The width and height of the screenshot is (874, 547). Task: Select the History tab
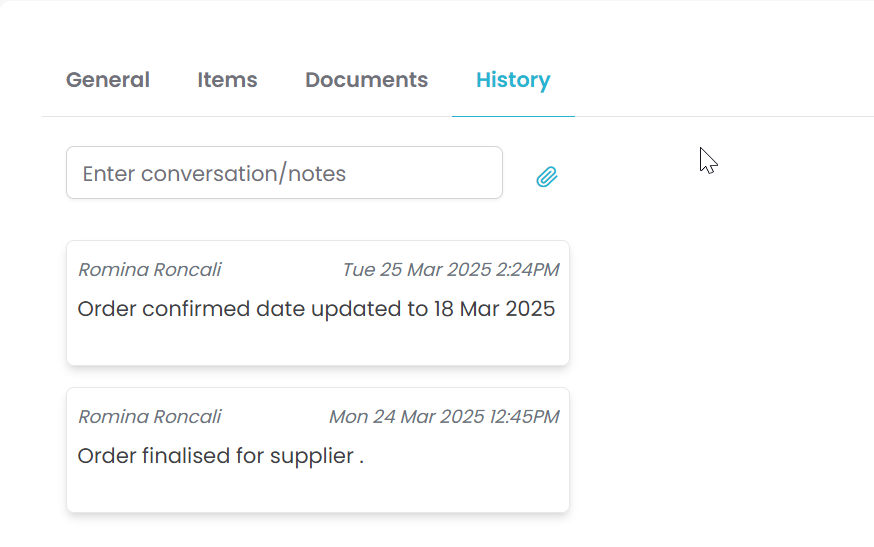pyautogui.click(x=513, y=80)
